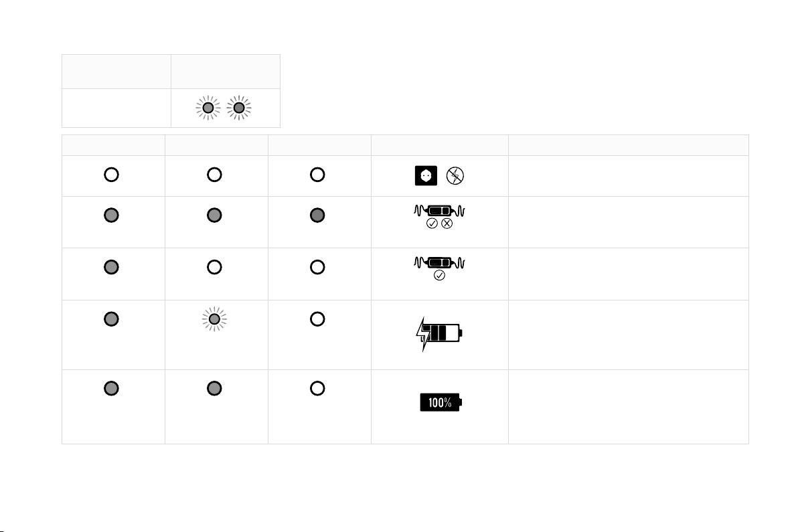Click the first blinking LED in top table
Screen dimensions: 798x532
pyautogui.click(x=208, y=108)
